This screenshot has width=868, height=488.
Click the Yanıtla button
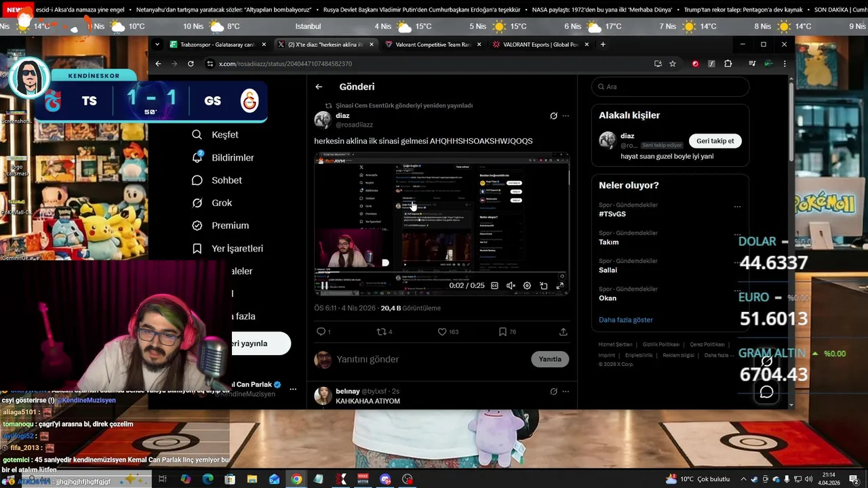pos(550,359)
